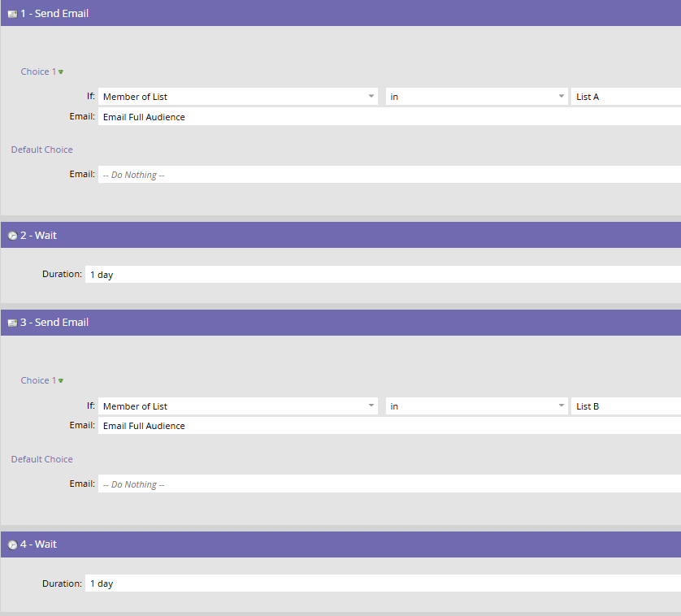Click the List A value field
This screenshot has width=681, height=616.
point(625,97)
